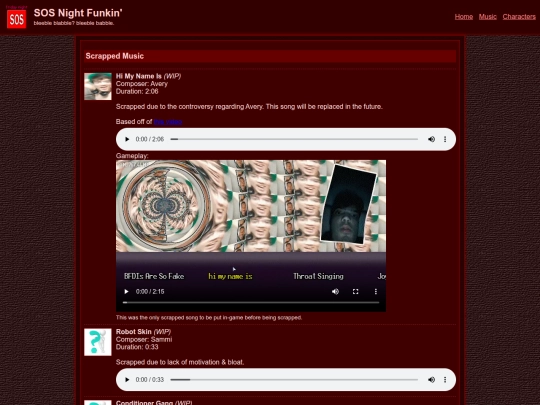Click the 'Robot Skin (WIP)' title
The width and height of the screenshot is (540, 405).
click(143, 332)
